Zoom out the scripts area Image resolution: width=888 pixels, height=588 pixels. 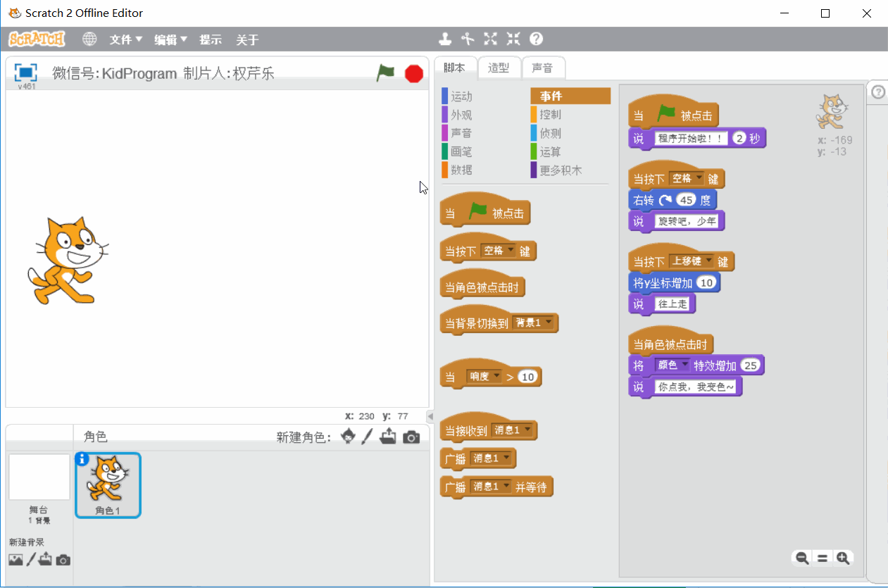pyautogui.click(x=802, y=558)
